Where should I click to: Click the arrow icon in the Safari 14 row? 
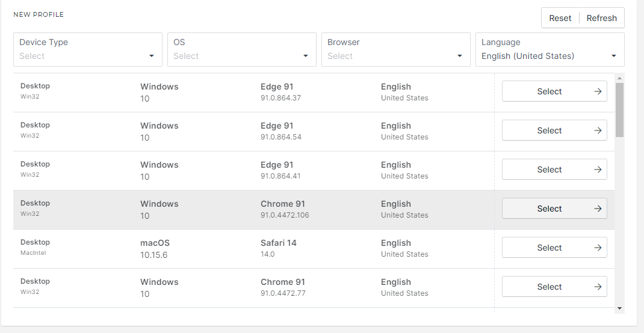click(598, 248)
